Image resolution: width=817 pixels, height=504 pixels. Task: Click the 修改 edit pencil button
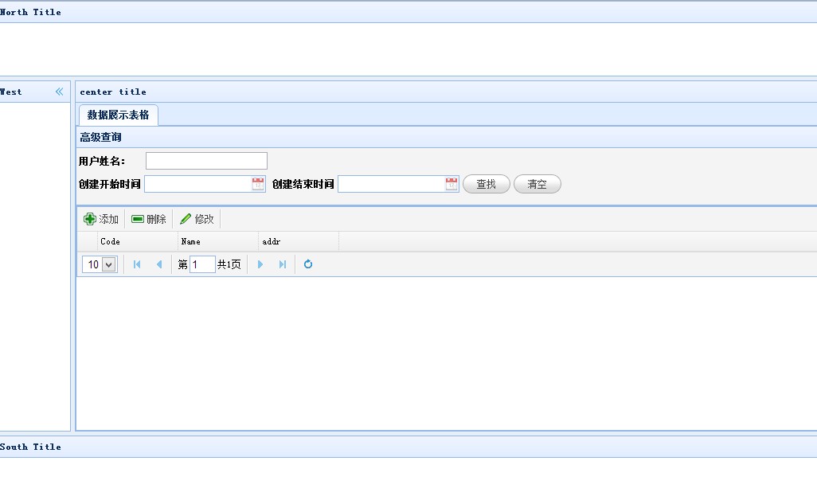click(197, 219)
